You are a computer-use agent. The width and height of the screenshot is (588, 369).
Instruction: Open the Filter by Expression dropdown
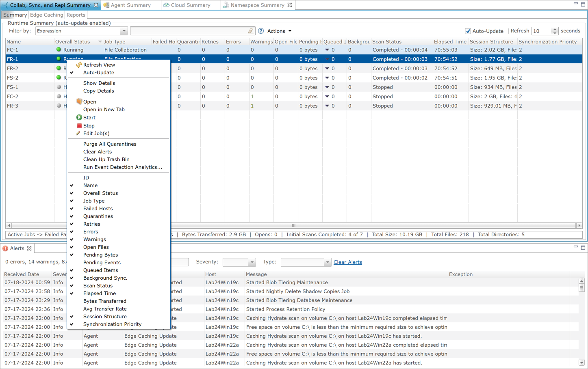(x=124, y=31)
